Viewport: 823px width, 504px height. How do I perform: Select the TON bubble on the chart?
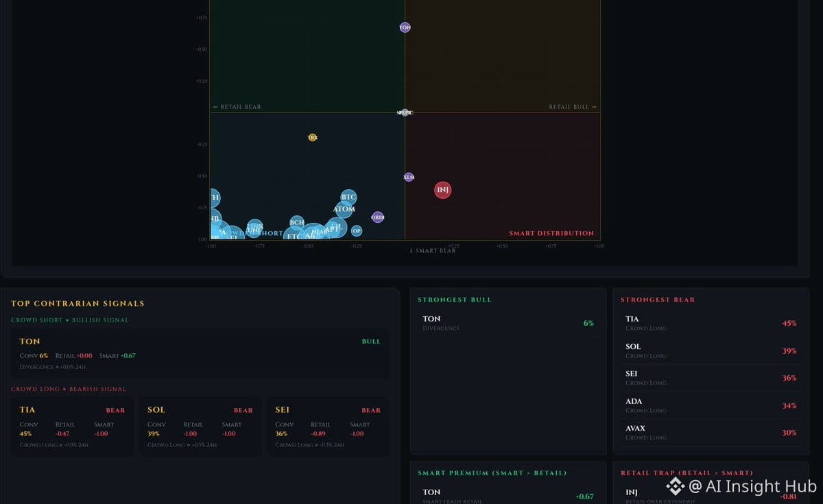click(x=405, y=27)
